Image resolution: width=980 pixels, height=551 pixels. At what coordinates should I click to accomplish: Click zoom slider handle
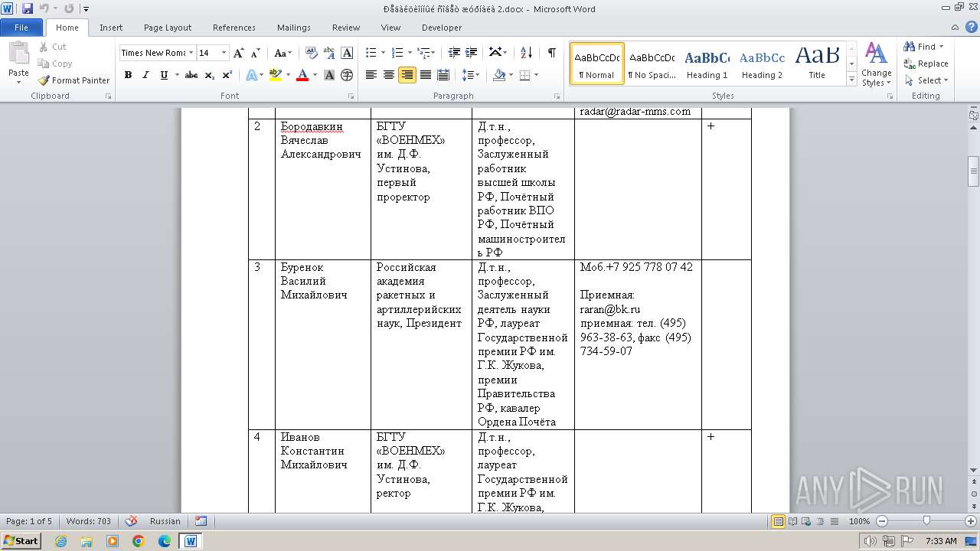click(926, 521)
